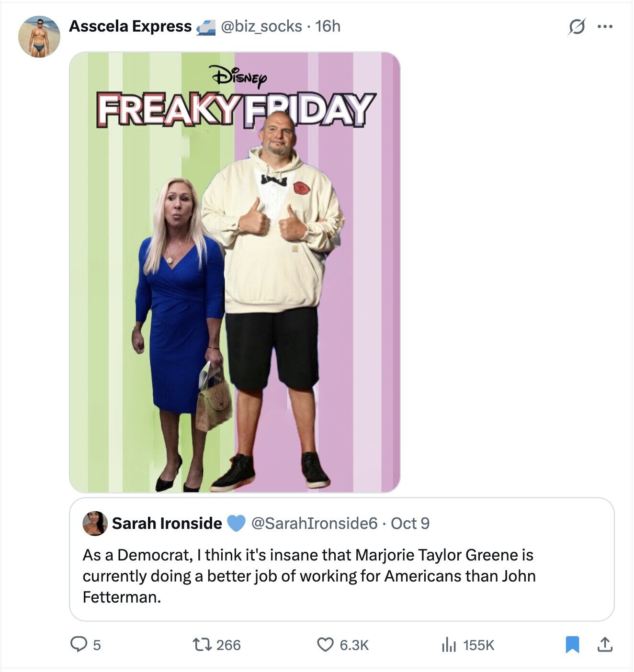Repost this tweet using the retweet icon

[x=199, y=644]
